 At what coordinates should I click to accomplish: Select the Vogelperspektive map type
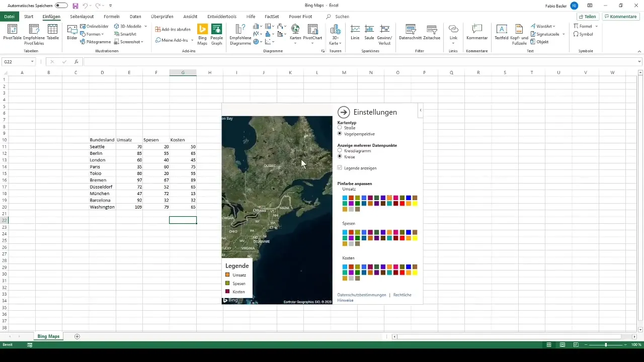[x=340, y=134]
